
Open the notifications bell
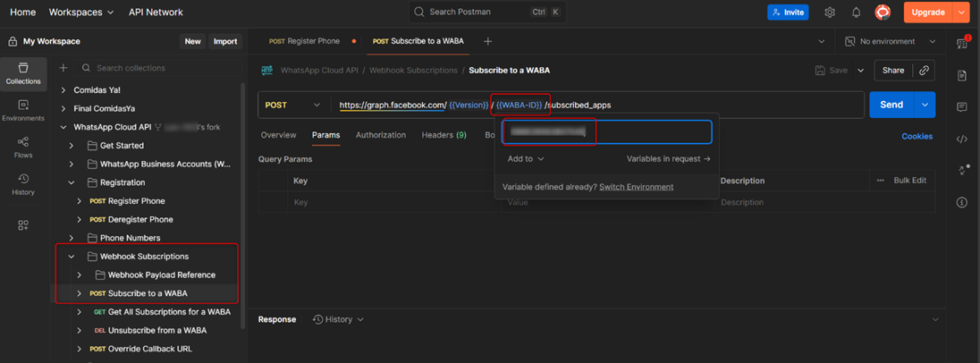[x=856, y=13]
